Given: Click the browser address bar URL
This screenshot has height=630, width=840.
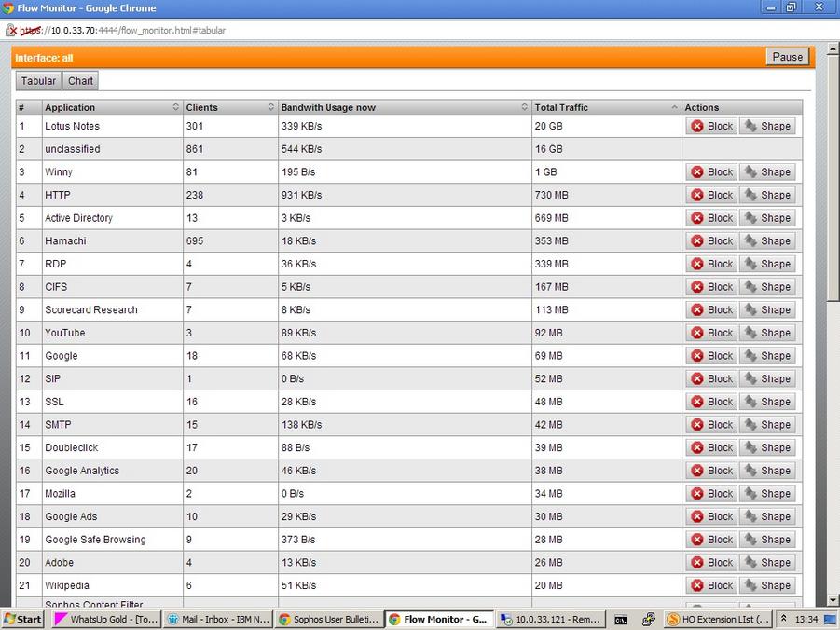Looking at the screenshot, I should coord(123,31).
